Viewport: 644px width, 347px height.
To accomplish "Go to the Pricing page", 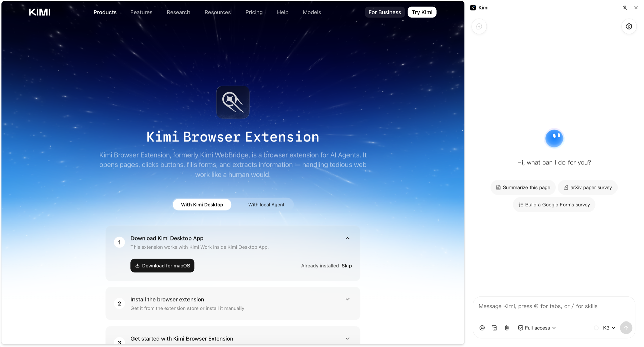I will click(254, 12).
